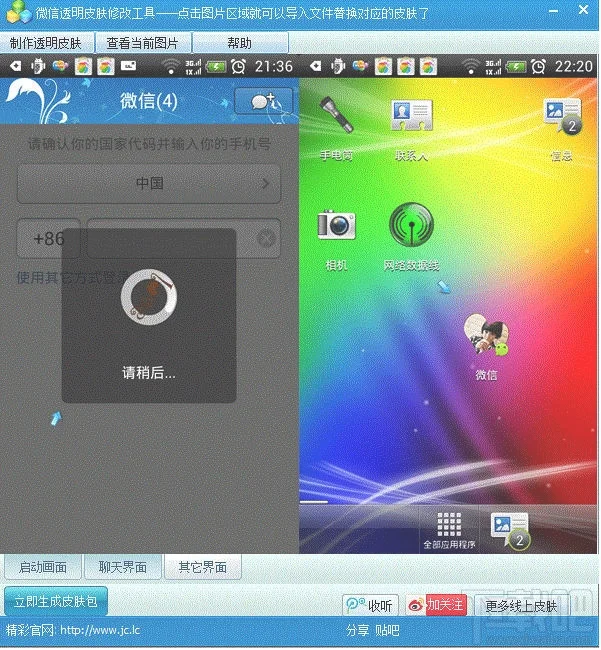Click the Wi-Fi icon in right status bar
Image resolution: width=601 pixels, height=650 pixels.
471,66
